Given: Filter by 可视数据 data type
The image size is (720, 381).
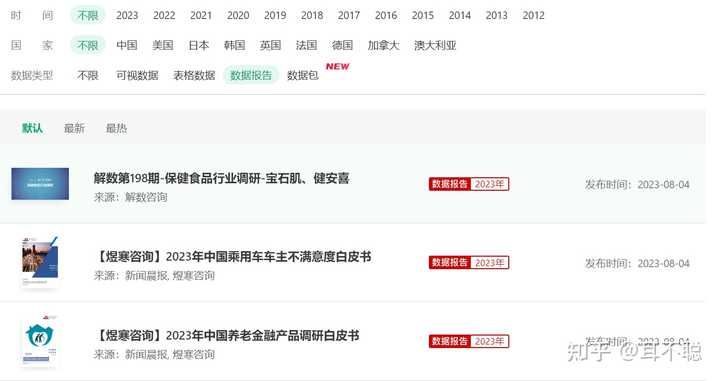Looking at the screenshot, I should tap(137, 75).
